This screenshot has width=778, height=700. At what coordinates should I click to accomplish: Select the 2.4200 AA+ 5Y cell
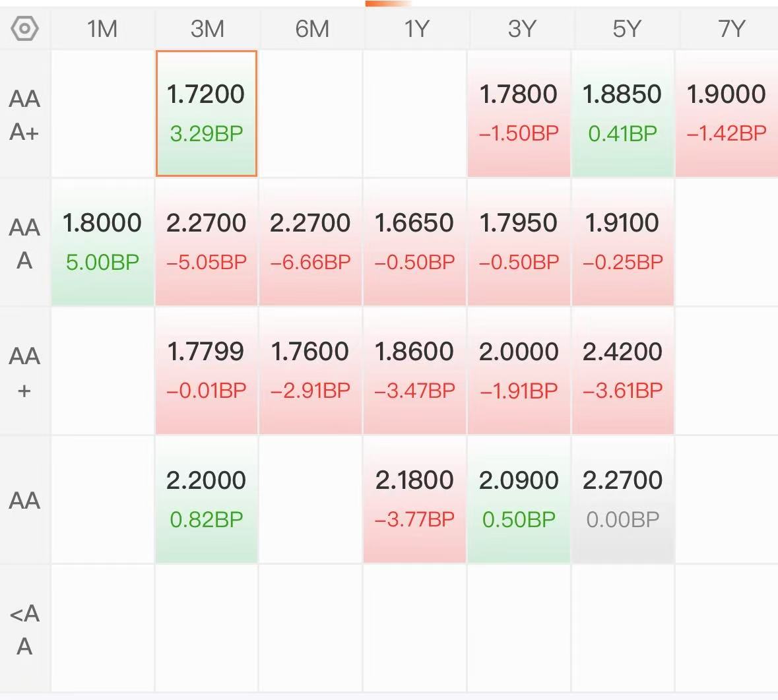(622, 371)
